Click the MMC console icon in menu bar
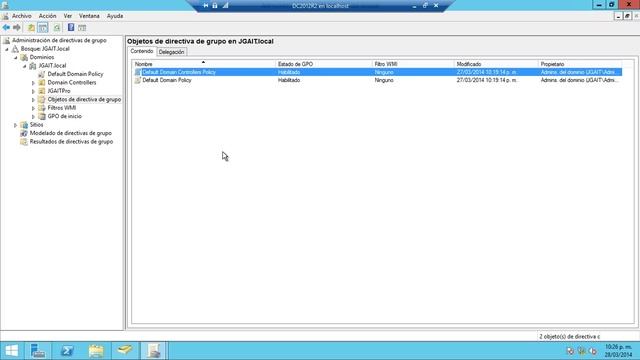The height and width of the screenshot is (360, 640). 5,16
